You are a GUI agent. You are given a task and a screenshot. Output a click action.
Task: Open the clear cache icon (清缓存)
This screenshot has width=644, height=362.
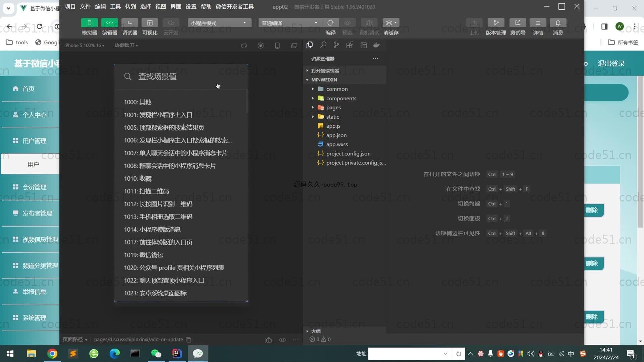click(x=391, y=23)
